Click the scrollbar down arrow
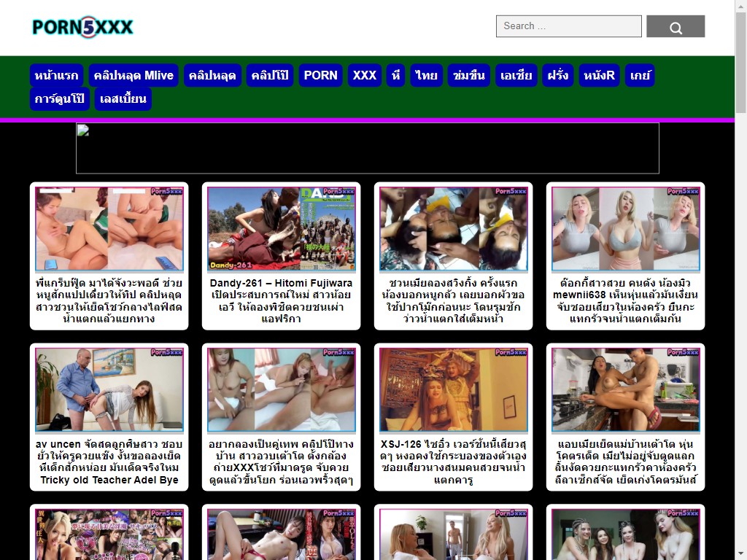747x560 pixels. pyautogui.click(x=740, y=553)
